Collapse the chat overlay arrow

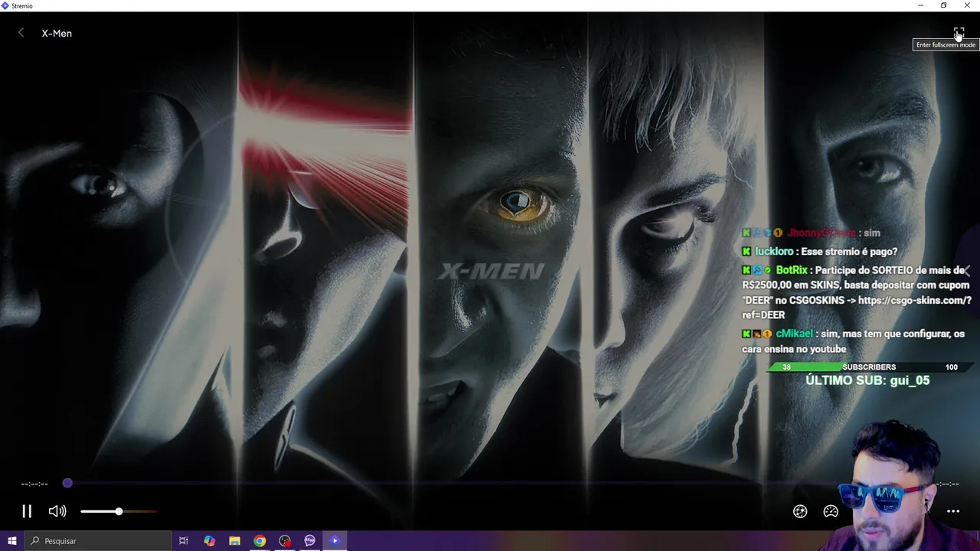967,270
